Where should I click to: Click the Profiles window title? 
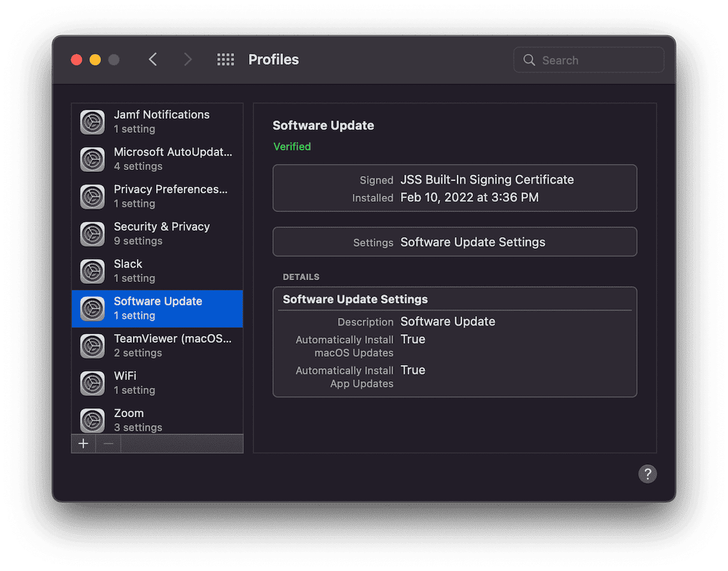point(274,60)
